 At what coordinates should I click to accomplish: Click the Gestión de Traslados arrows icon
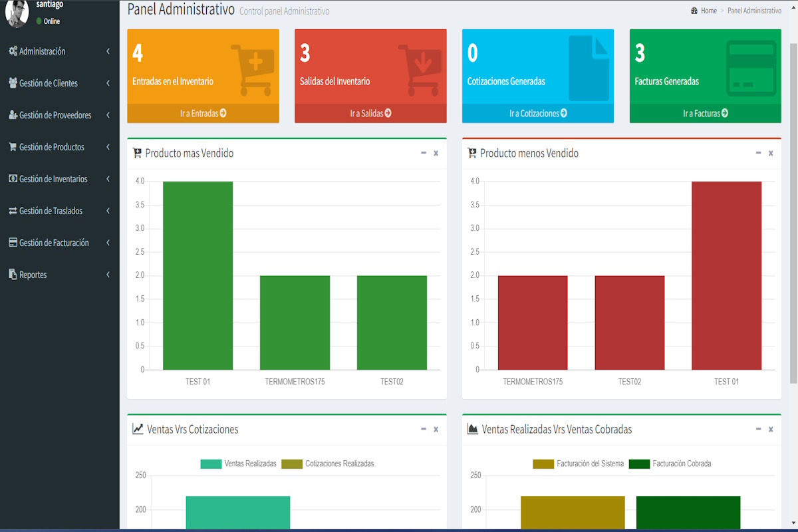tap(13, 211)
